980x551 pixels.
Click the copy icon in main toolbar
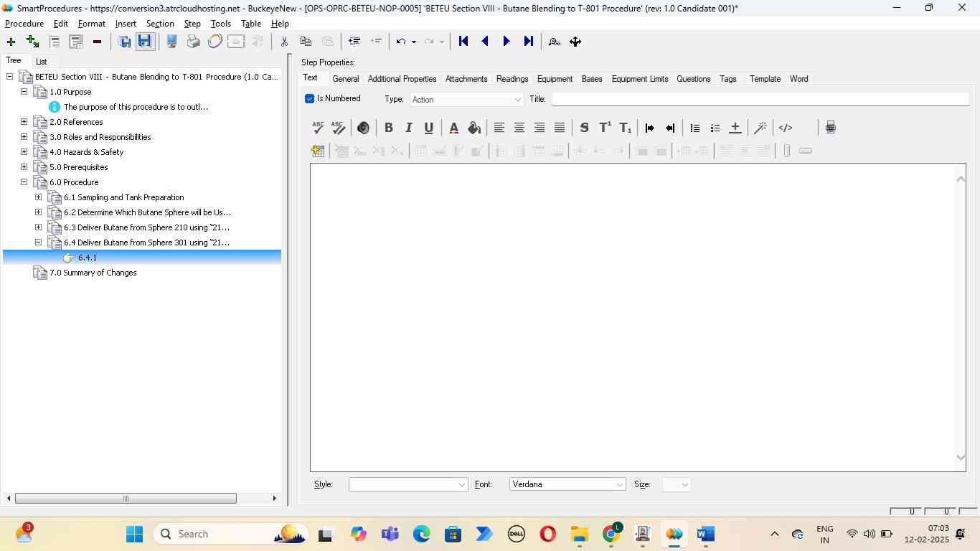point(306,42)
